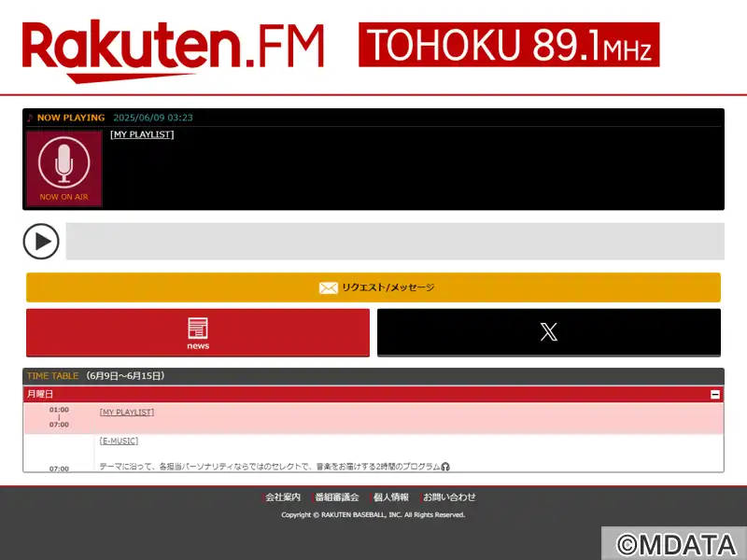Image resolution: width=747 pixels, height=560 pixels.
Task: Click the NOW ON AIR microphone thumbnail
Action: tap(64, 169)
